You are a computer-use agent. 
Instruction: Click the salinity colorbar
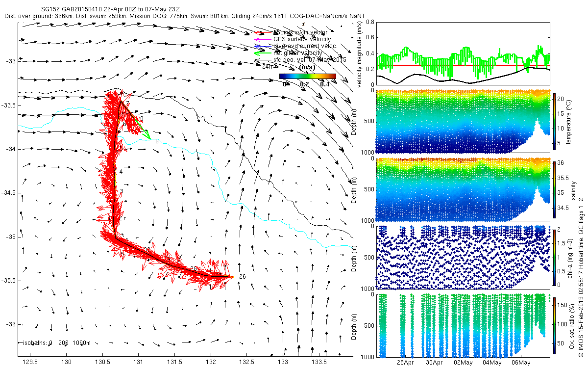(x=555, y=190)
